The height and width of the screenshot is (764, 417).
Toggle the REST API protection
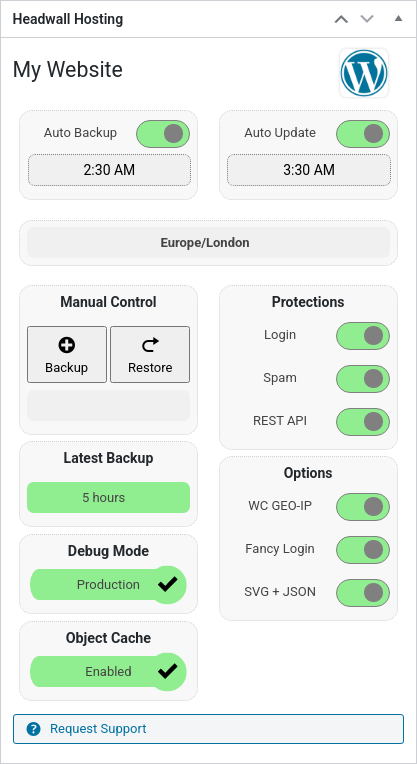point(363,421)
